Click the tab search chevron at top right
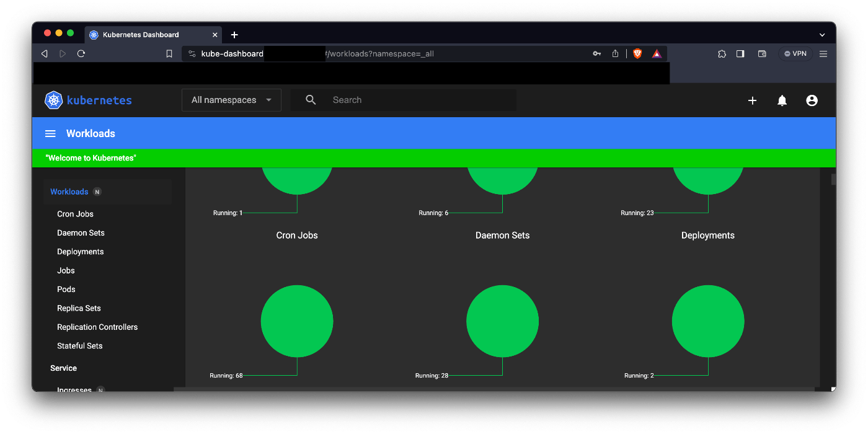 click(822, 35)
